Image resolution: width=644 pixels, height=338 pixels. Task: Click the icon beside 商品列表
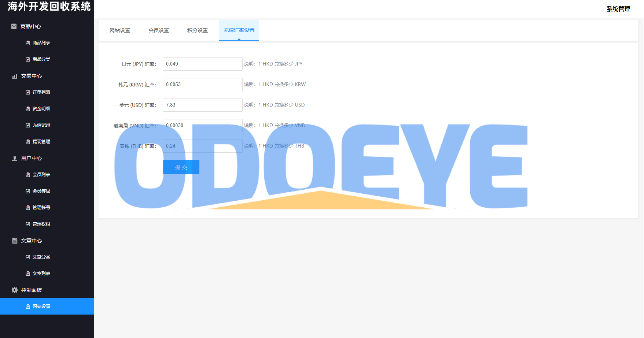(x=28, y=43)
